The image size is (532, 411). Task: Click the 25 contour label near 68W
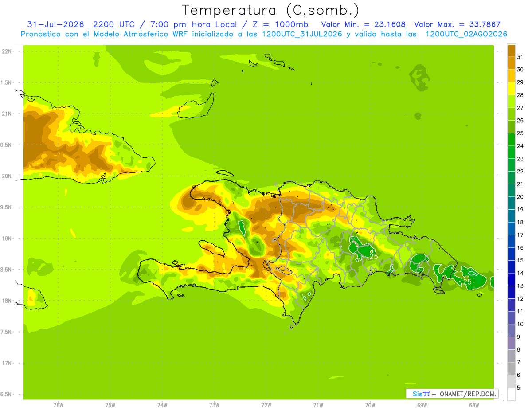point(467,282)
